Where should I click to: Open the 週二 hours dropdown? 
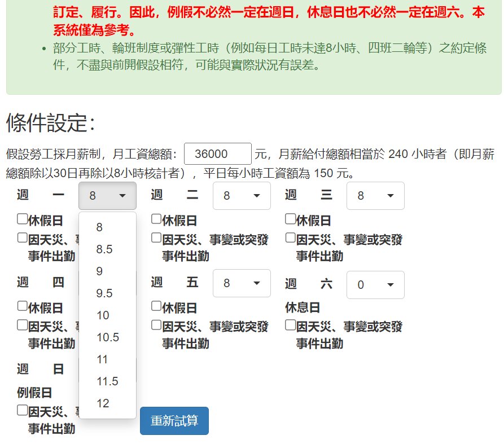(242, 196)
